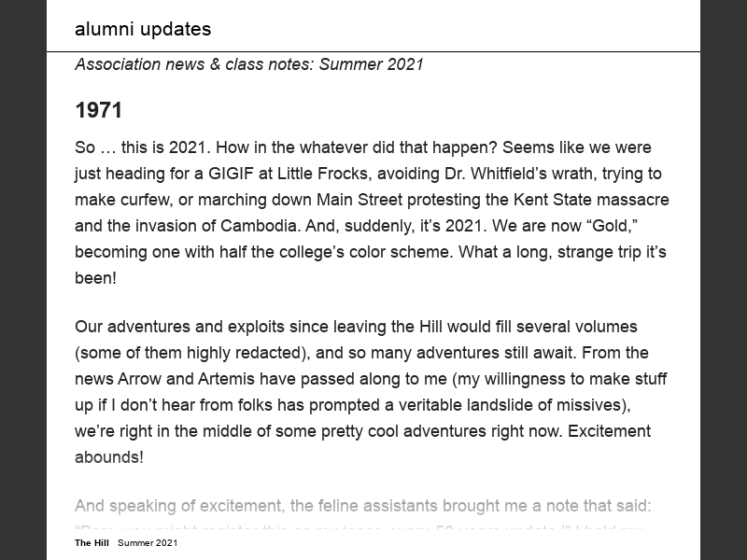The width and height of the screenshot is (747, 560).
Task: Click the dark left page margin
Action: point(22,280)
